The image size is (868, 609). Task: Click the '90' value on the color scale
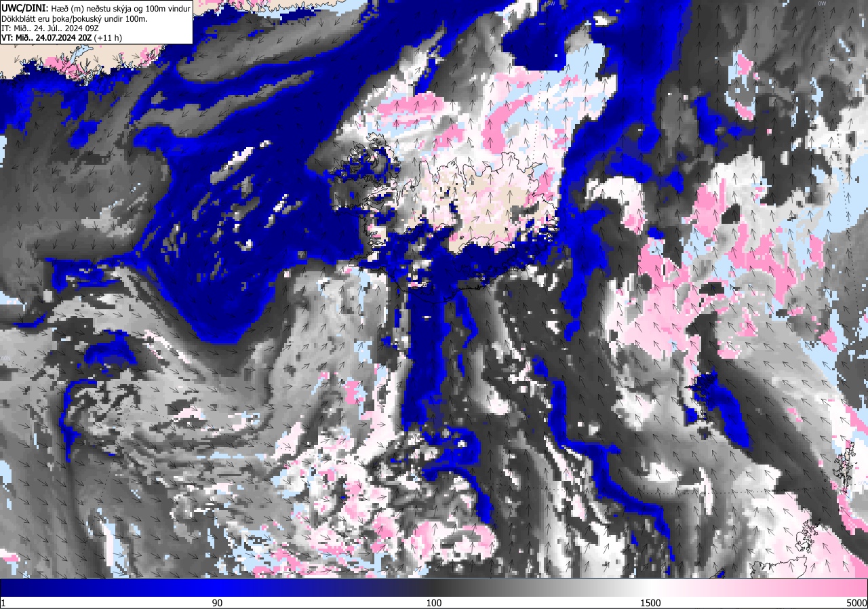(218, 603)
